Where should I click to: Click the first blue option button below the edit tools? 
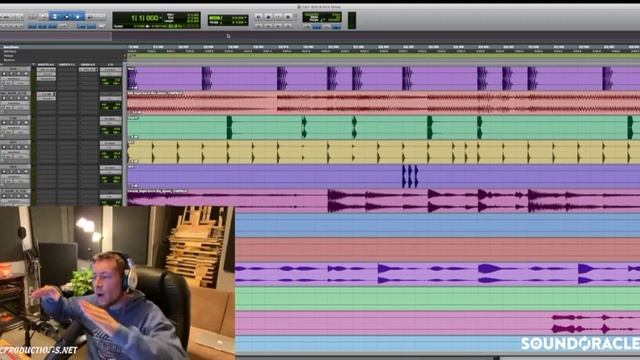[32, 26]
